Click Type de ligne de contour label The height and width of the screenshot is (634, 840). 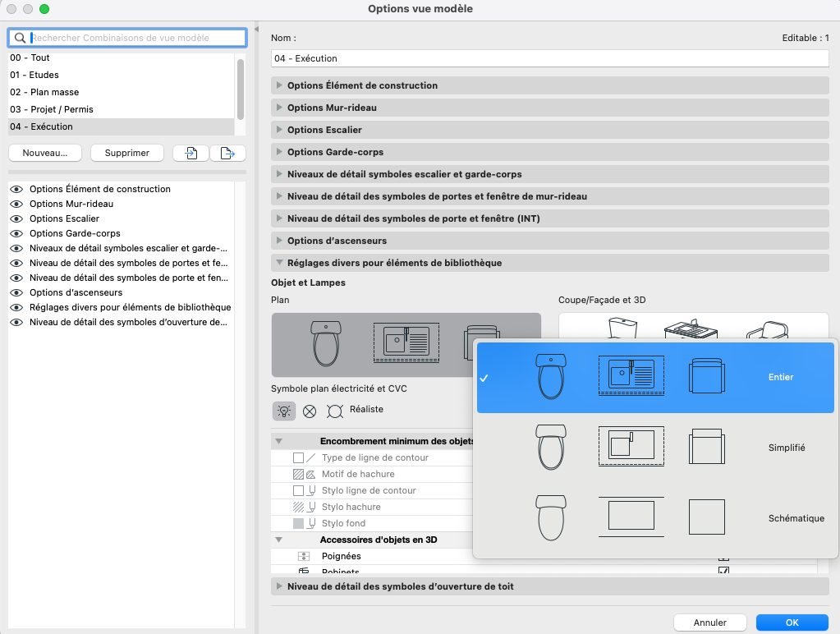(375, 457)
